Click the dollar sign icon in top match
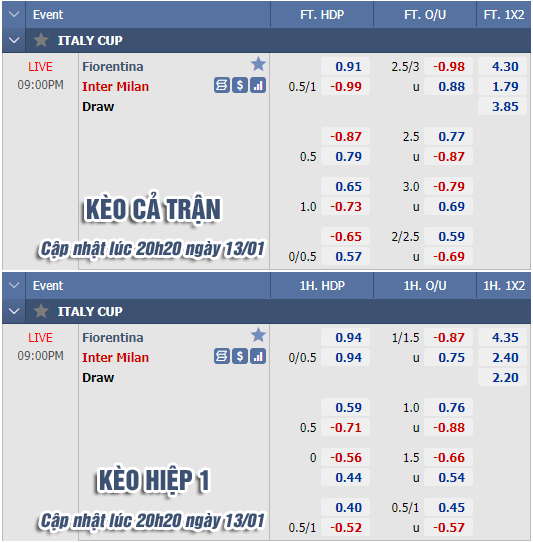 [x=240, y=86]
